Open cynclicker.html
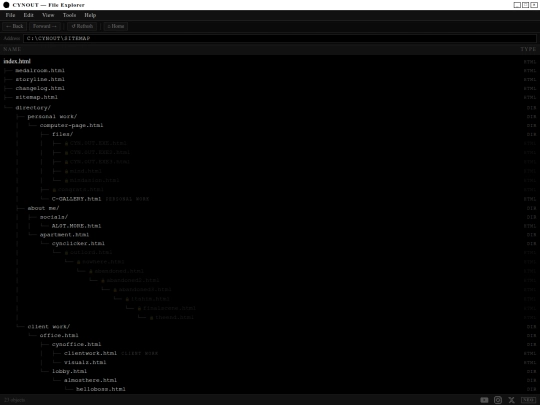Viewport: 540px width, 405px height. click(x=78, y=243)
